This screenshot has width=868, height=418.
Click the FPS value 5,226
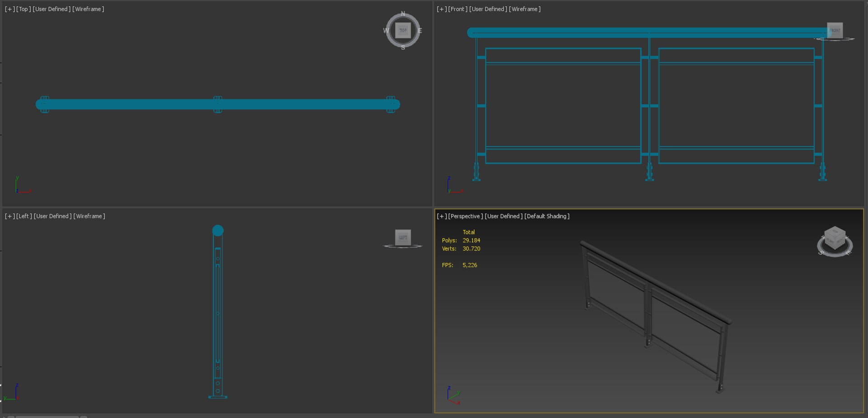470,265
